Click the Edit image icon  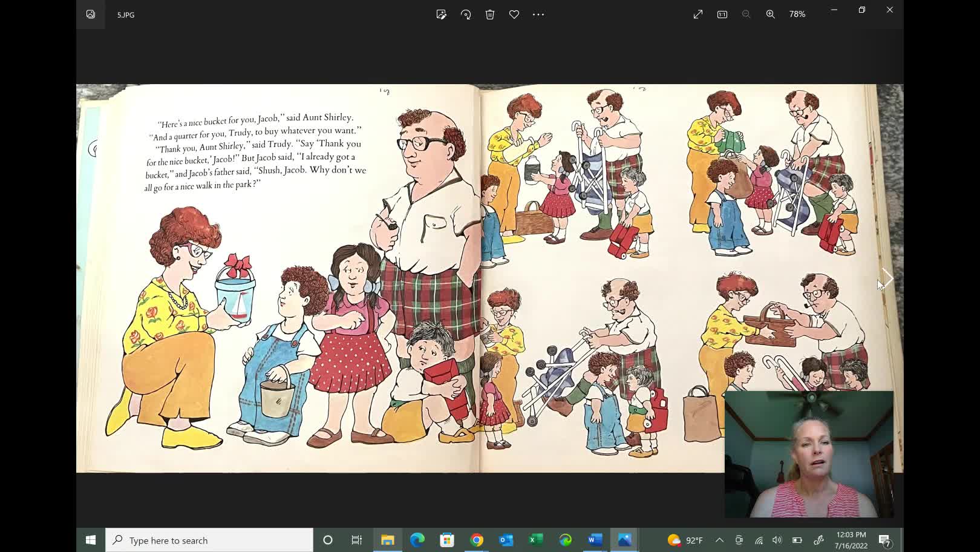pyautogui.click(x=442, y=15)
